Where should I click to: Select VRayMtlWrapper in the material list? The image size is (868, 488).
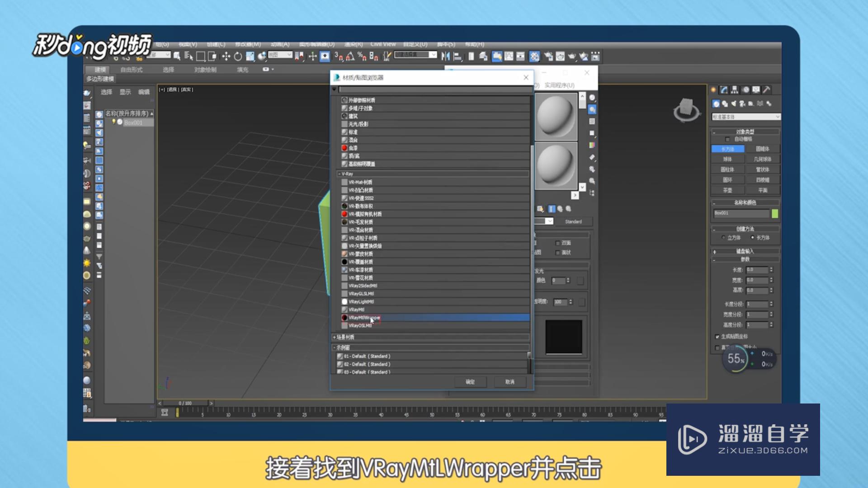435,318
